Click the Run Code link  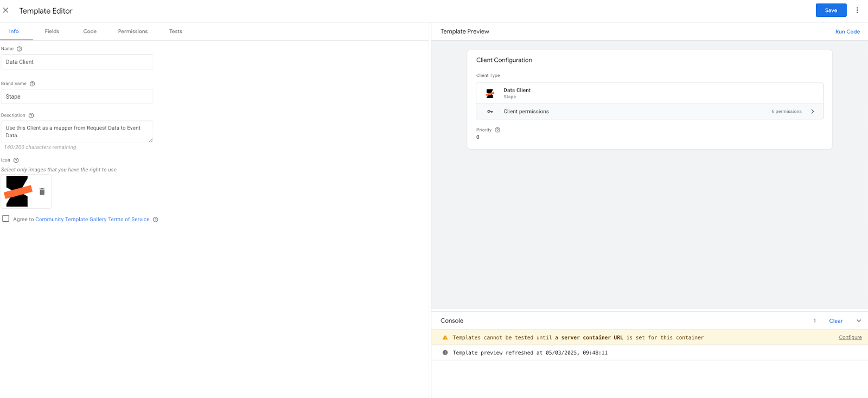(x=847, y=31)
